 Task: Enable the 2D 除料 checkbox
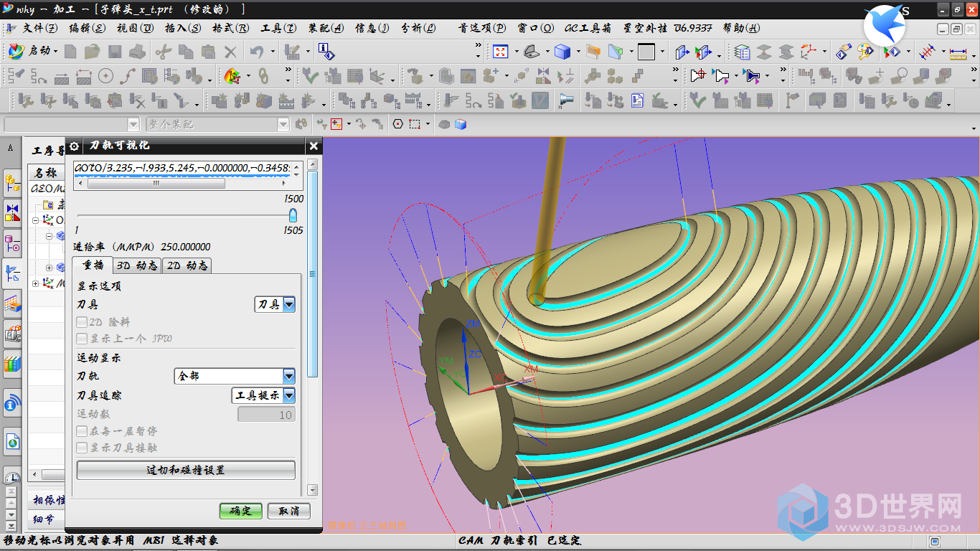coord(82,323)
